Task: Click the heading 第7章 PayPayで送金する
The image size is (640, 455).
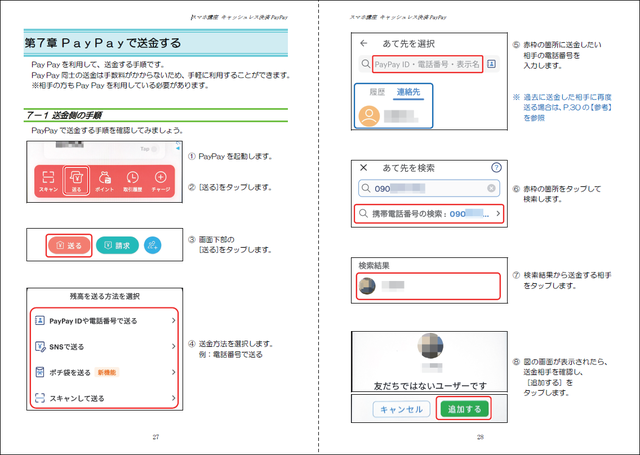Action: (102, 43)
